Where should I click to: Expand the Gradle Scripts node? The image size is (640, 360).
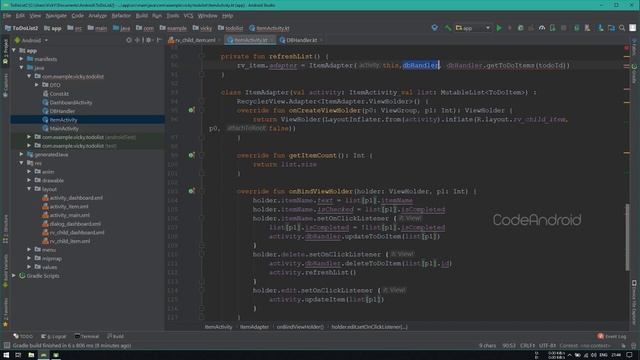click(x=14, y=276)
